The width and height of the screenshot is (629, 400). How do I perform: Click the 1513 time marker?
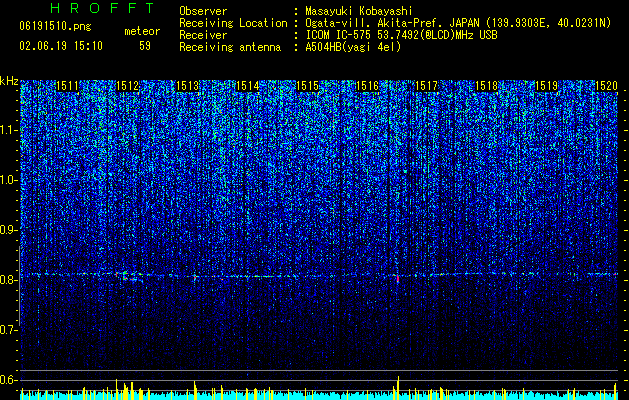pyautogui.click(x=187, y=85)
